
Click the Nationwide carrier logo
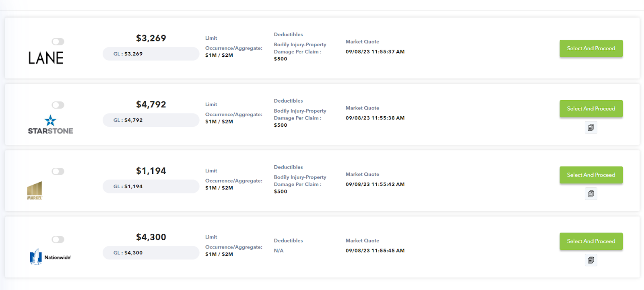click(x=50, y=257)
